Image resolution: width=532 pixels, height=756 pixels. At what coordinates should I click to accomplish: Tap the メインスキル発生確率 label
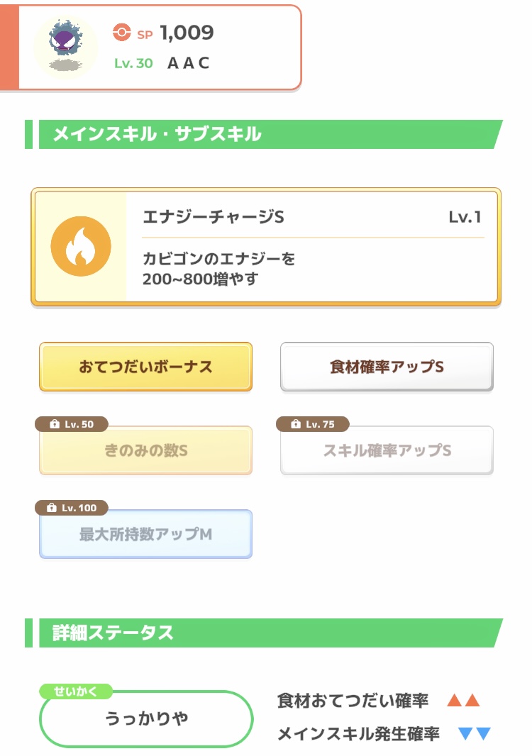coord(358,734)
